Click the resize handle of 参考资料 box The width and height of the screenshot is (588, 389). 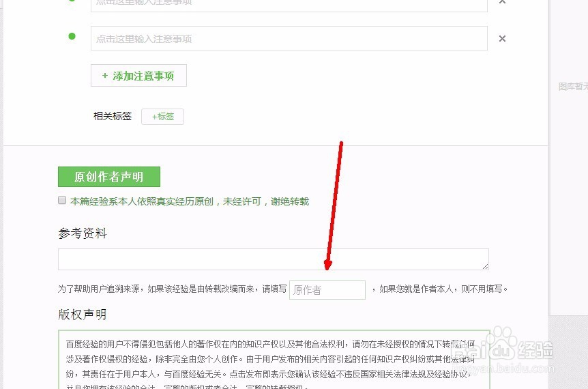pyautogui.click(x=485, y=266)
